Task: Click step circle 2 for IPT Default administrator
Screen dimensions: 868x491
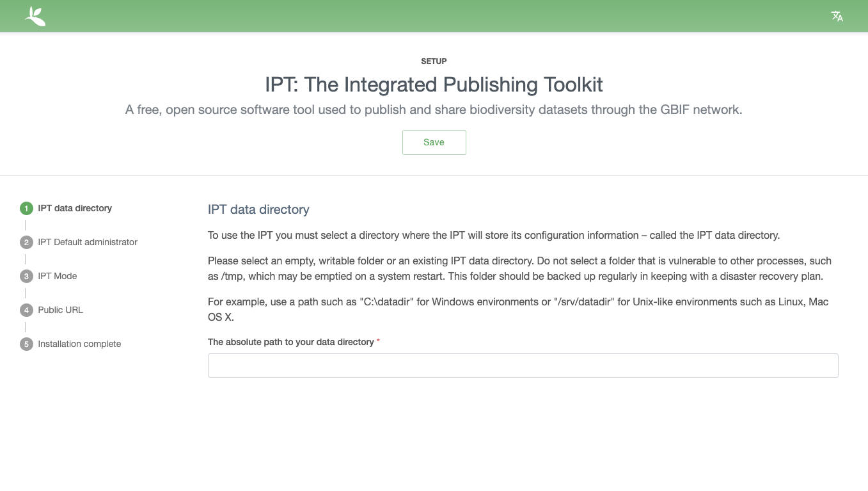Action: pos(26,242)
